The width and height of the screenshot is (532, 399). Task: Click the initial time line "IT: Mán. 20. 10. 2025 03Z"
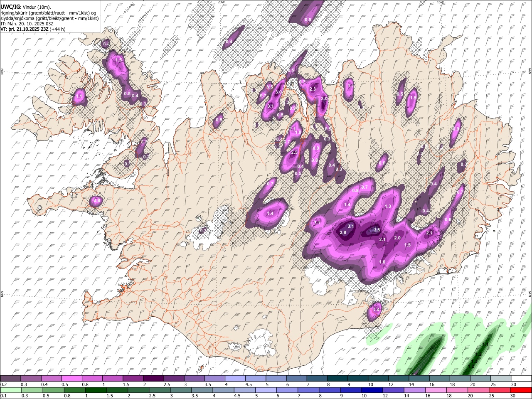pos(26,24)
